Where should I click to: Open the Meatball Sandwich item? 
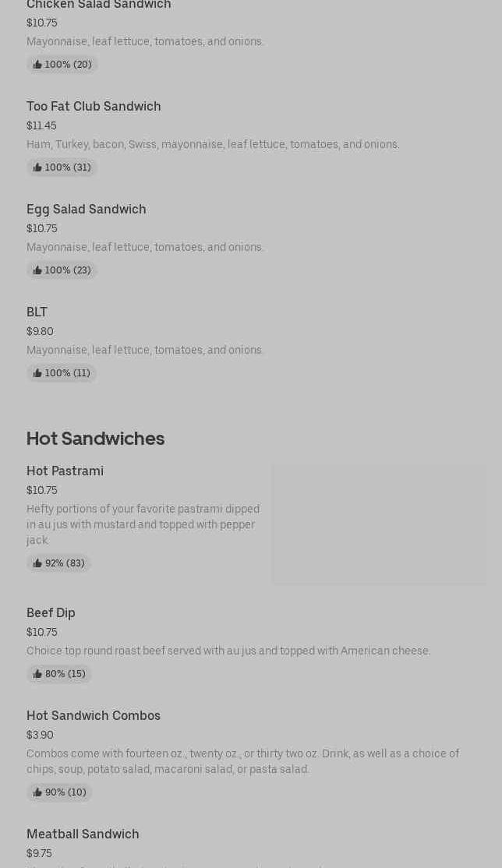pos(83,834)
